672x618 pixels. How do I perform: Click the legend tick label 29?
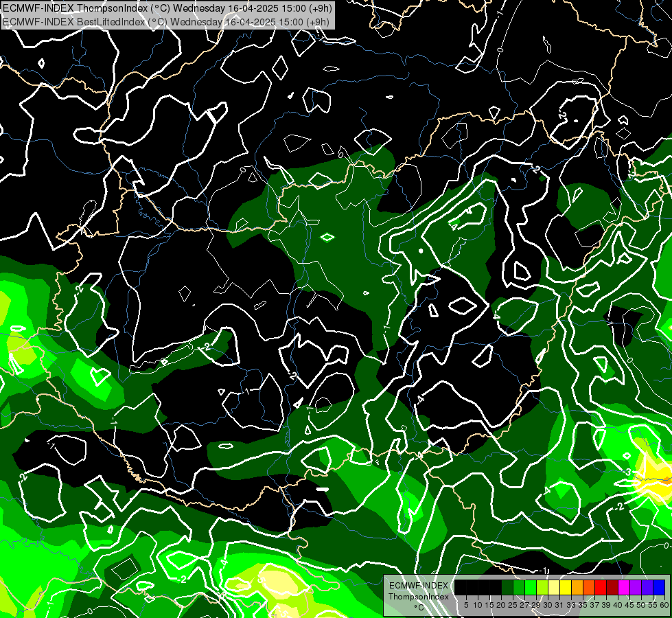click(536, 605)
